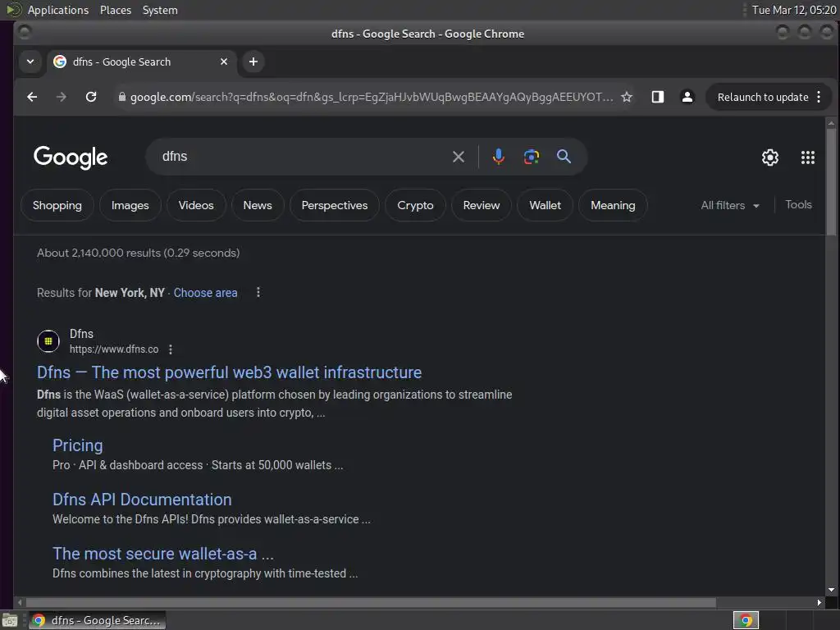The height and width of the screenshot is (630, 840).
Task: Reload the current page
Action: tap(91, 97)
